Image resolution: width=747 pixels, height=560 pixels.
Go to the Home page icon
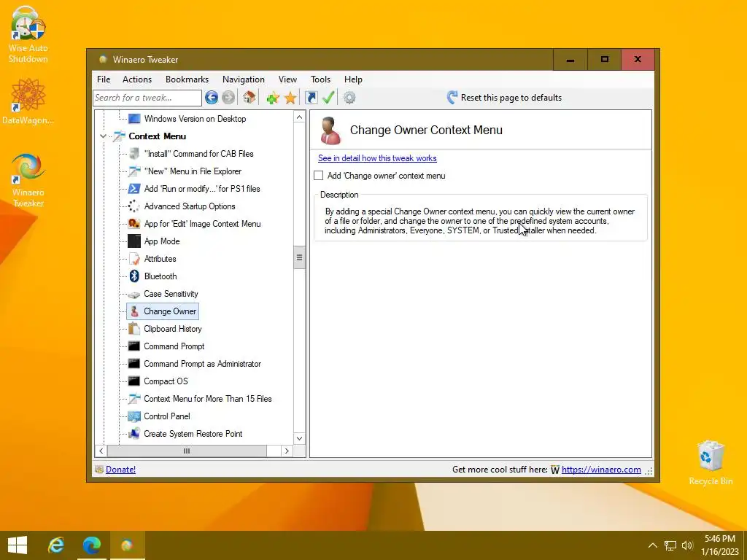[x=249, y=98]
